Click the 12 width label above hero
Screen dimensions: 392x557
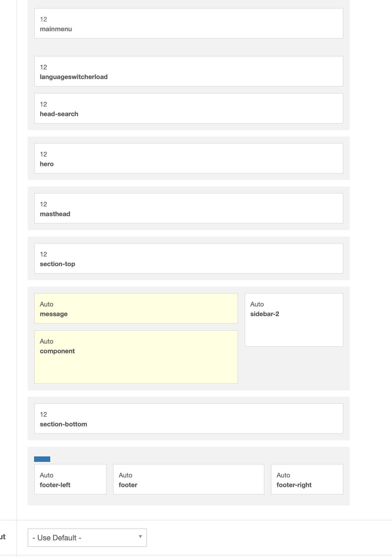[43, 154]
